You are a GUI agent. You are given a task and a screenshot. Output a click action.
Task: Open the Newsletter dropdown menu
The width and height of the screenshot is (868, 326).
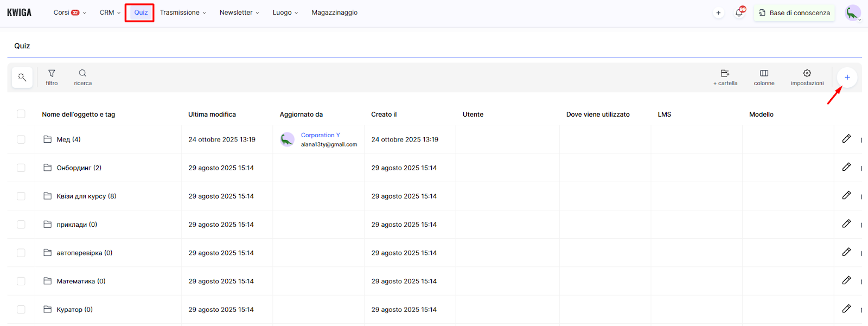click(x=239, y=12)
